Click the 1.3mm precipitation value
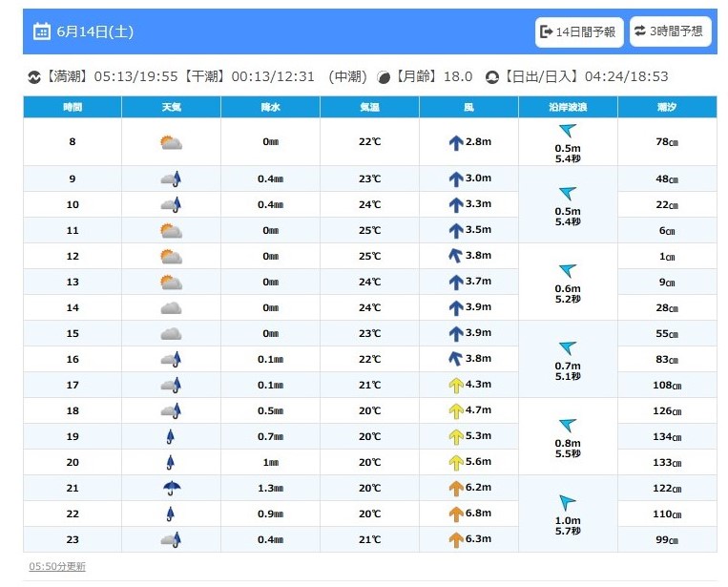 click(271, 488)
